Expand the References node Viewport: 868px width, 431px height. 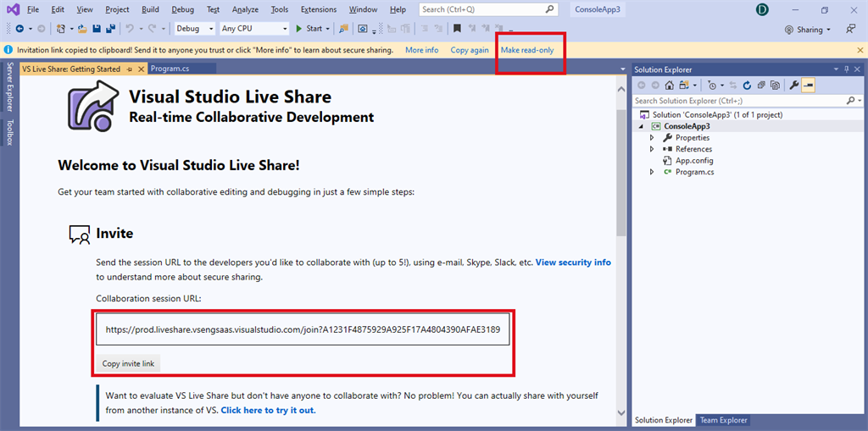pyautogui.click(x=652, y=149)
